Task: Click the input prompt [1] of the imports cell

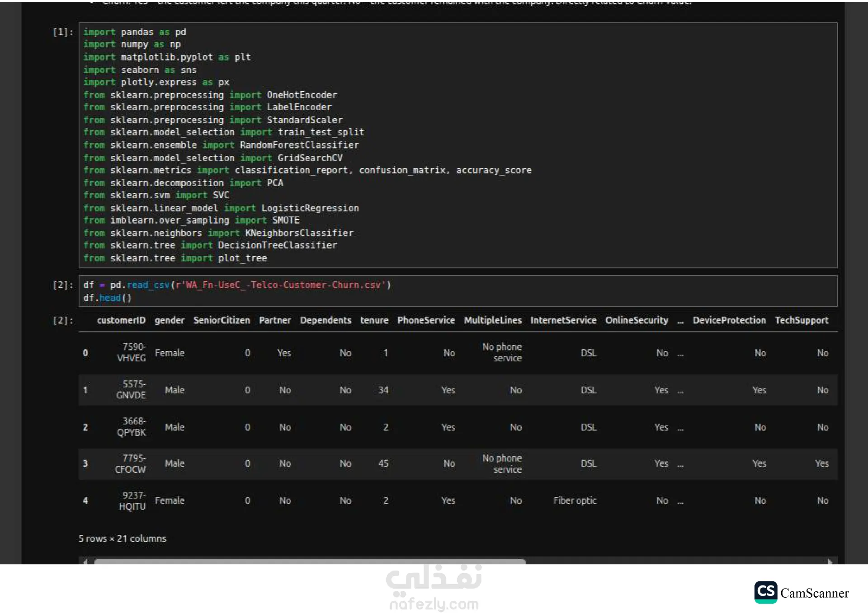Action: tap(63, 32)
